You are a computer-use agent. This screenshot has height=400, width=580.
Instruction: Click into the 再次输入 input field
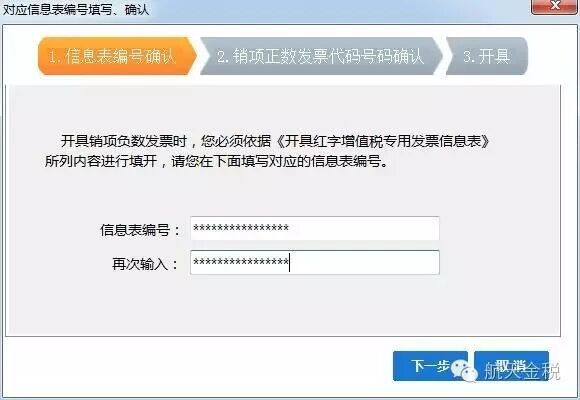coord(315,262)
